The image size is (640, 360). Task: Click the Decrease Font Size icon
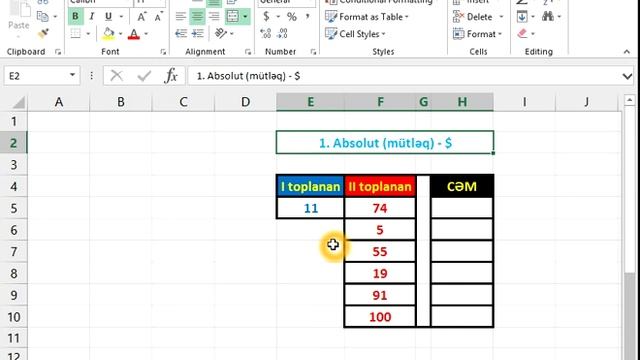[x=158, y=17]
